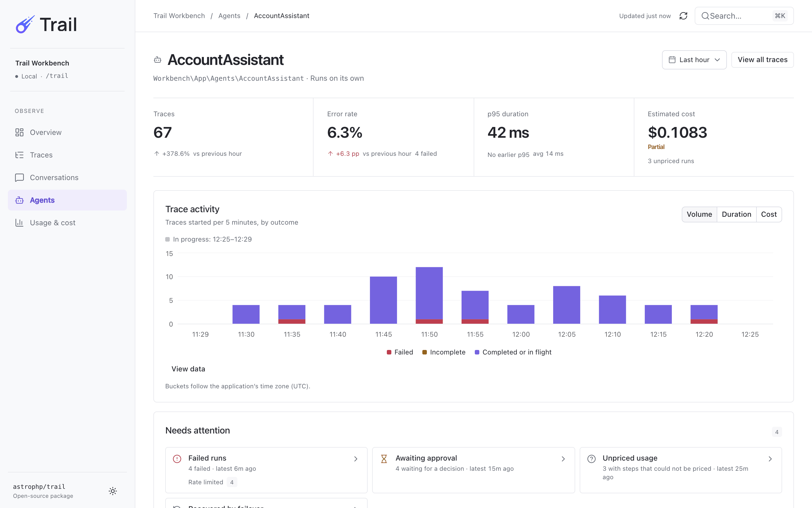Viewport: 812px width, 508px height.
Task: Click the robot icon beside AccountAssistant title
Action: [158, 60]
